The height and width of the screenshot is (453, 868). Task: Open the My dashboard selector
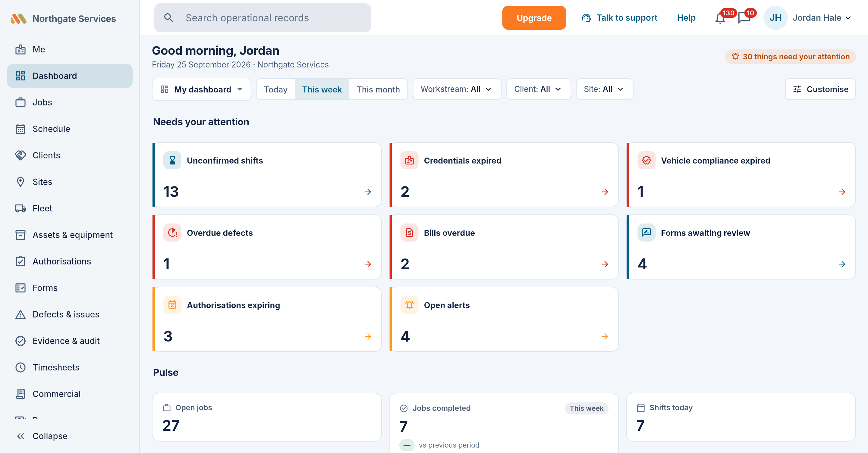202,89
